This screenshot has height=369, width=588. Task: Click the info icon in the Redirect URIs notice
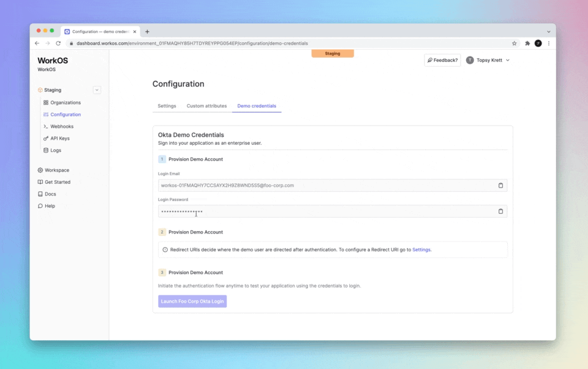click(165, 249)
